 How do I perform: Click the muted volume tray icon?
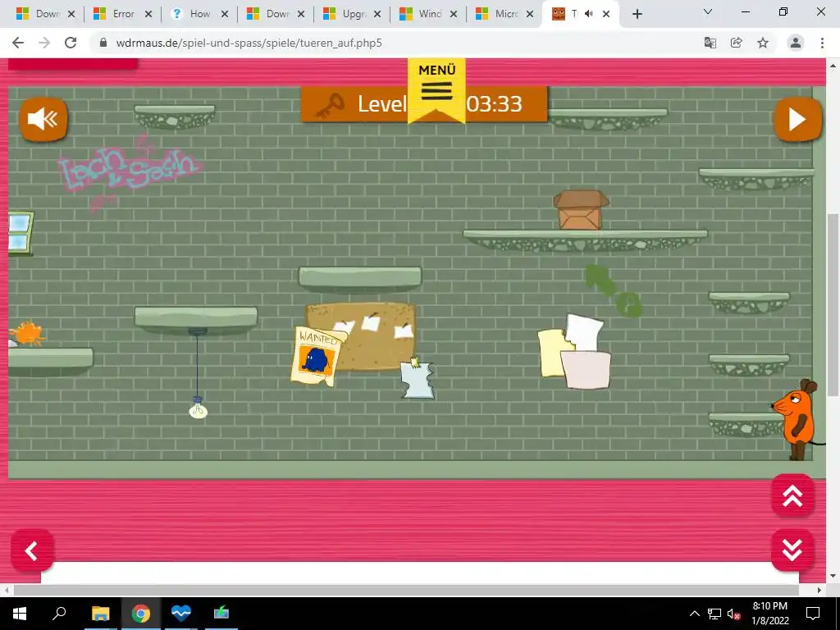point(733,614)
